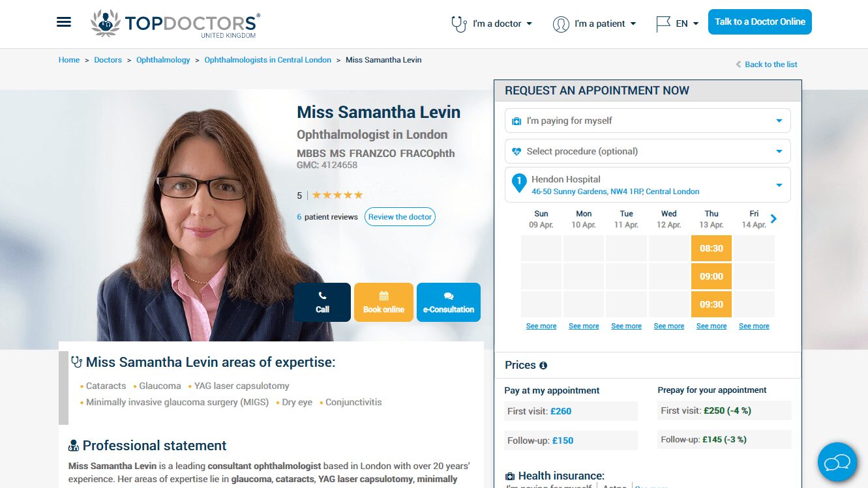Click the Top Doctors logo

click(175, 24)
